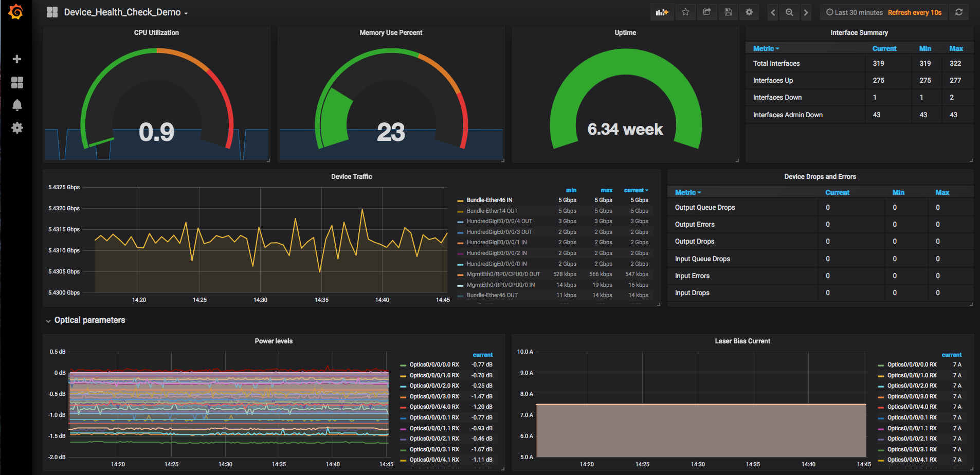This screenshot has height=475, width=980.
Task: Select the Output Queue Drops row
Action: point(820,207)
